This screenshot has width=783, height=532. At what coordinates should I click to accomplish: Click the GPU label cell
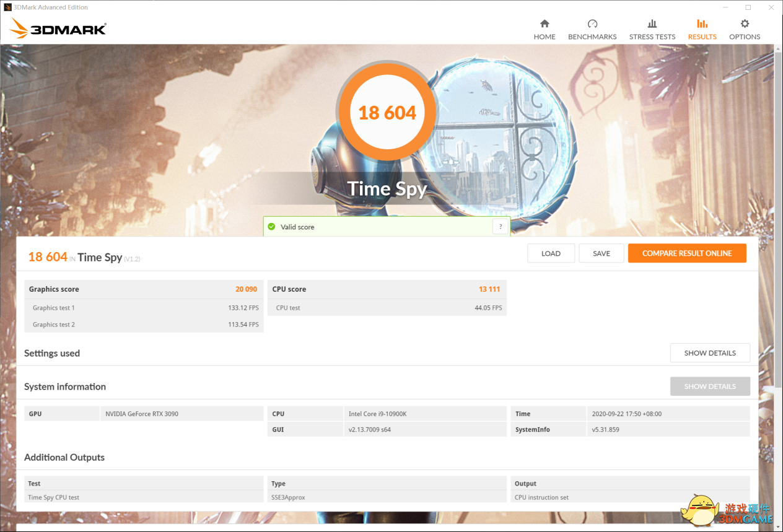(62, 414)
